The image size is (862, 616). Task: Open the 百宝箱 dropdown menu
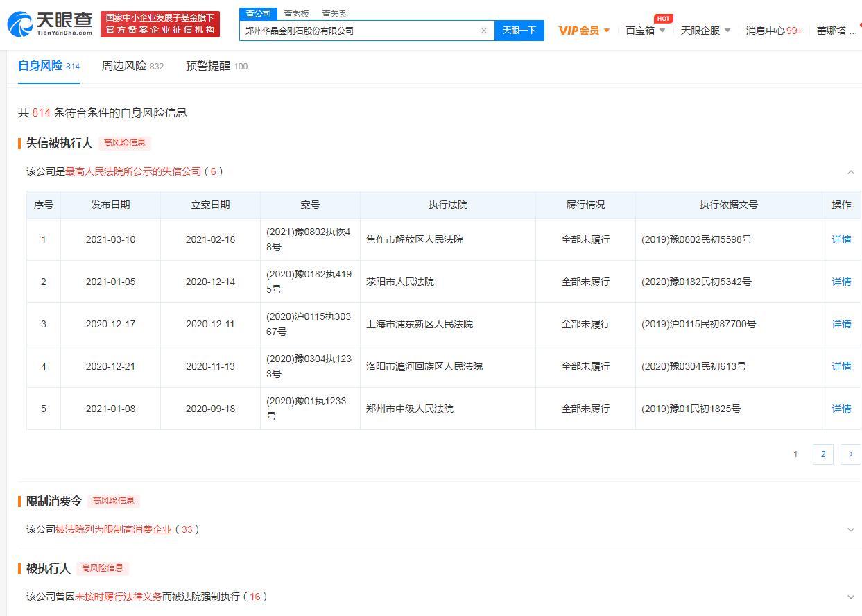coord(646,31)
